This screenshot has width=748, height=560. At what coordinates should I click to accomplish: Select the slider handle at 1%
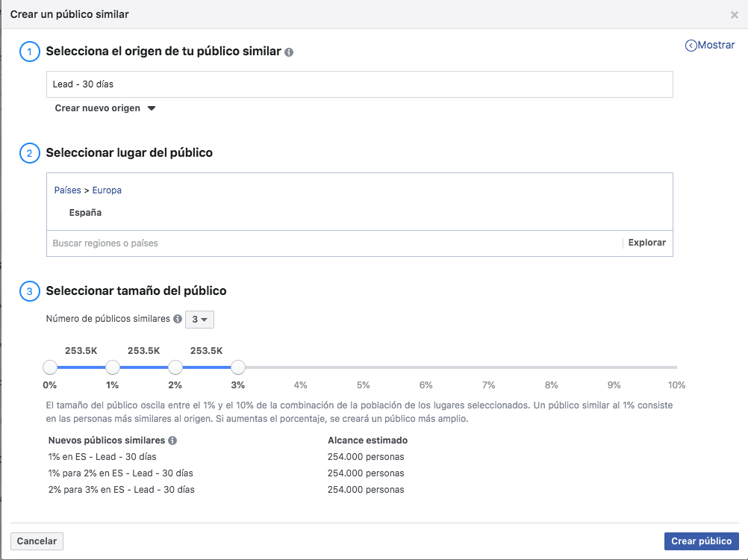click(x=113, y=367)
